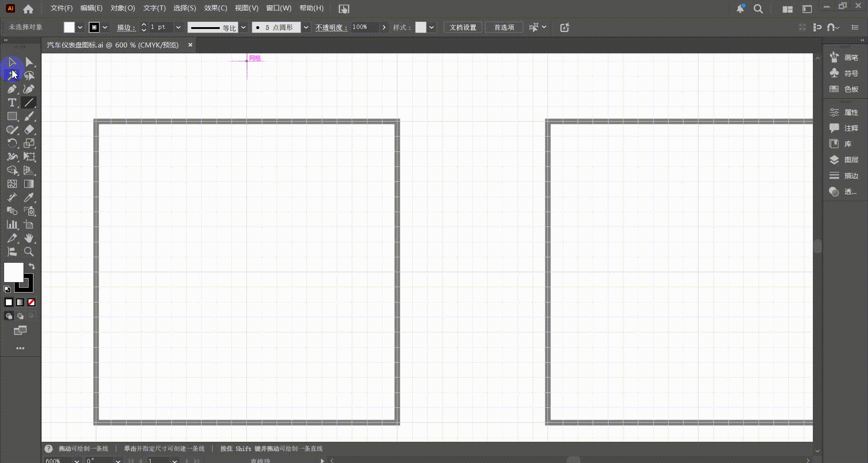Choose the Rectangle tool
The width and height of the screenshot is (868, 463).
[x=12, y=116]
